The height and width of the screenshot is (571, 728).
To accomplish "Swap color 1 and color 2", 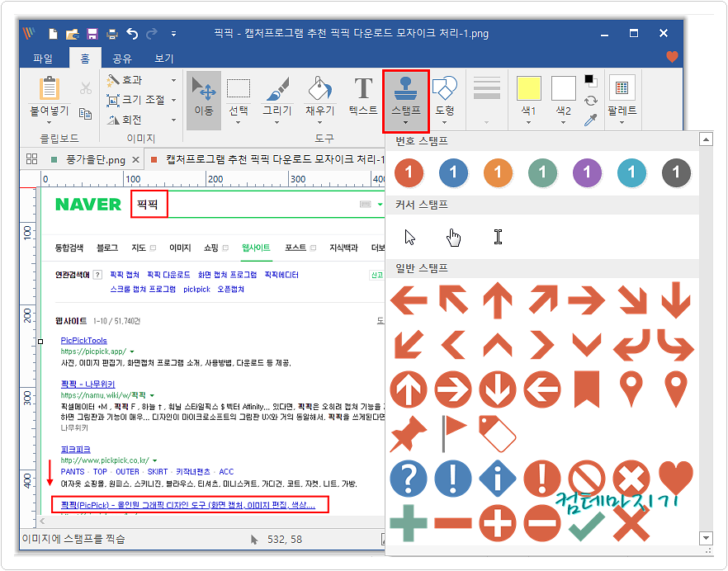I will point(591,101).
